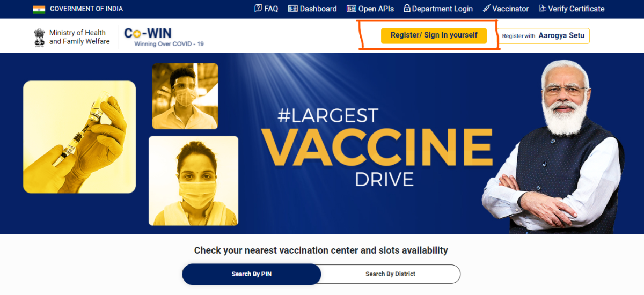644x295 pixels.
Task: Click Register/ Sign In yourself button
Action: tap(434, 35)
